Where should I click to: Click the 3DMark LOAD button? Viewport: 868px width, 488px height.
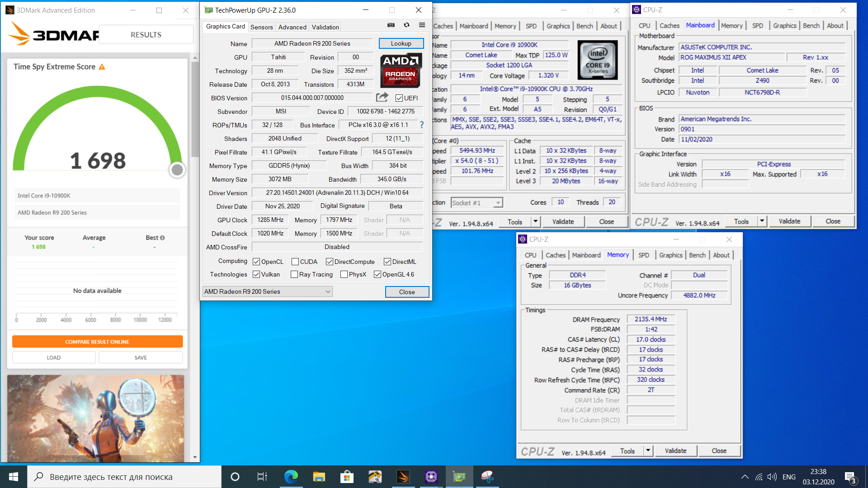click(54, 357)
